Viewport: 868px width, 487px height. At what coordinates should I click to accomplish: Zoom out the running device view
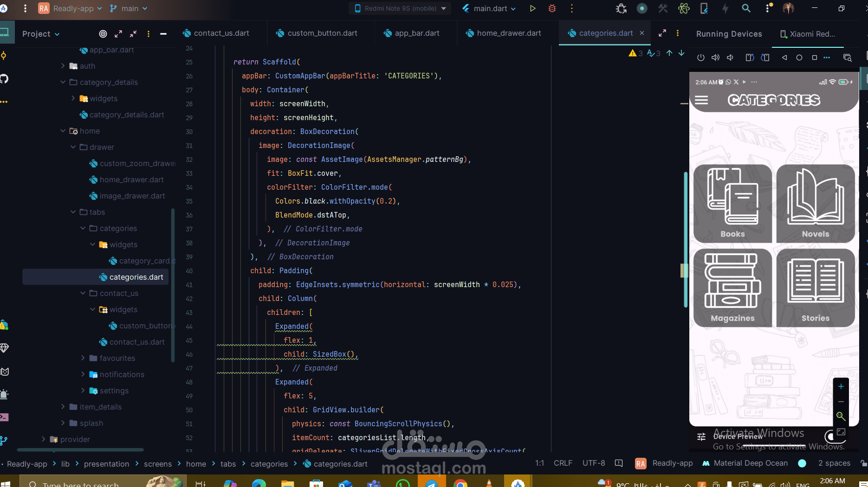[841, 402]
